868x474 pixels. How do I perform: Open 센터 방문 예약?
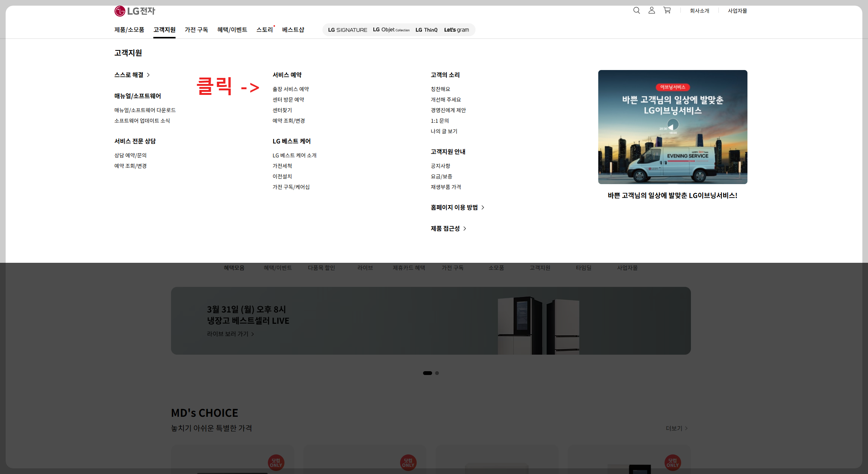[x=288, y=100]
